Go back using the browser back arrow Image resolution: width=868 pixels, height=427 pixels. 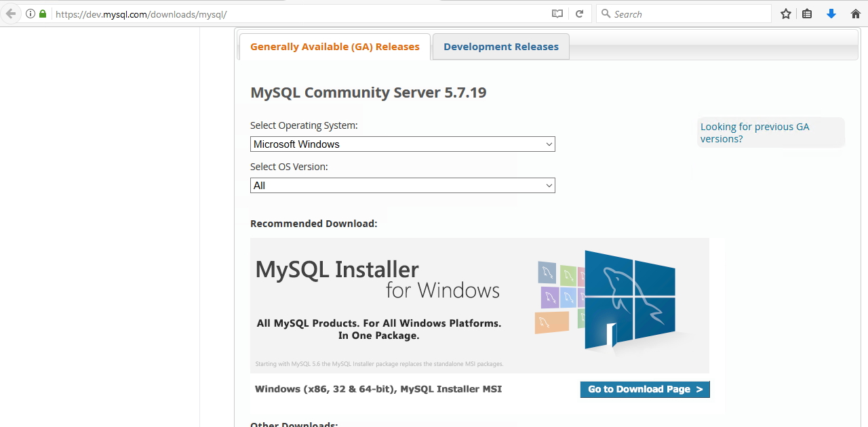[x=10, y=14]
